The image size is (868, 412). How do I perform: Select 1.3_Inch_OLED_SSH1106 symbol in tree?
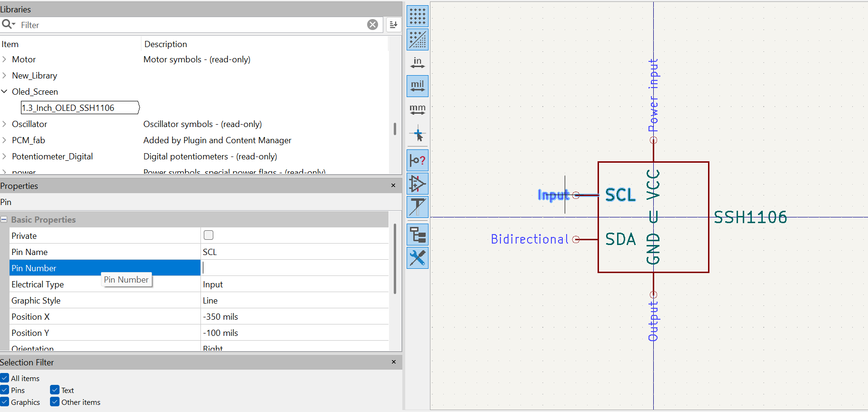(68, 108)
